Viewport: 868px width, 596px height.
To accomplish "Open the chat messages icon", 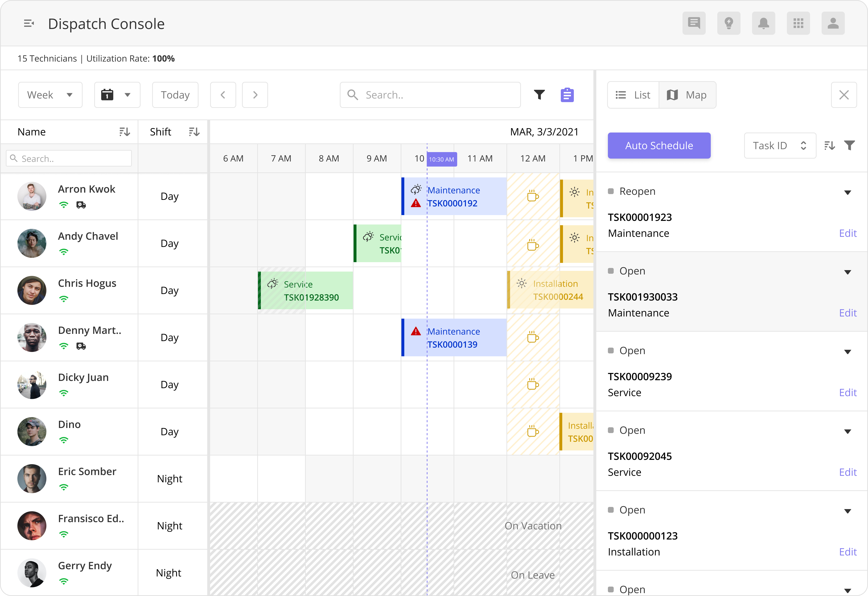I will pyautogui.click(x=694, y=23).
